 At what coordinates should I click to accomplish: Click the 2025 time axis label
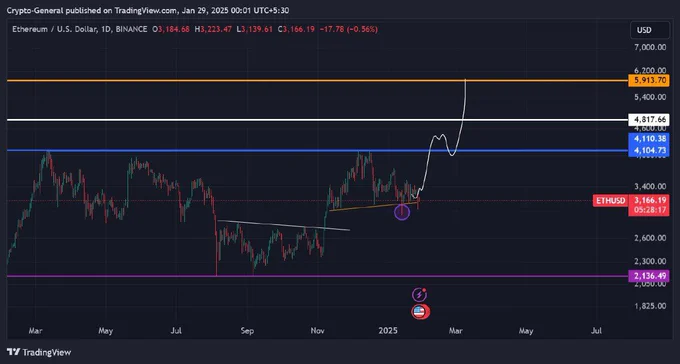[388, 331]
